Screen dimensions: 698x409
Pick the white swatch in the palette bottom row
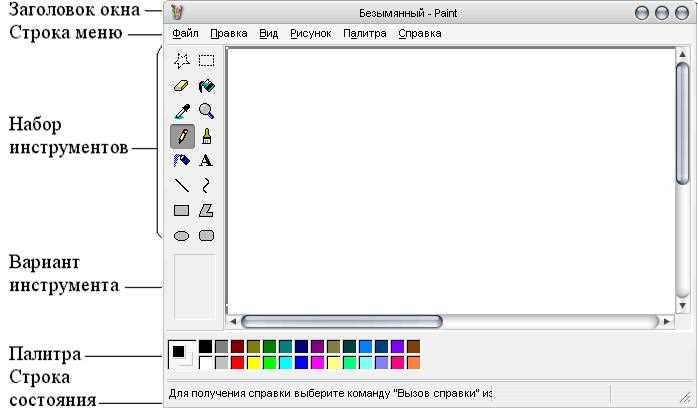[x=205, y=362]
